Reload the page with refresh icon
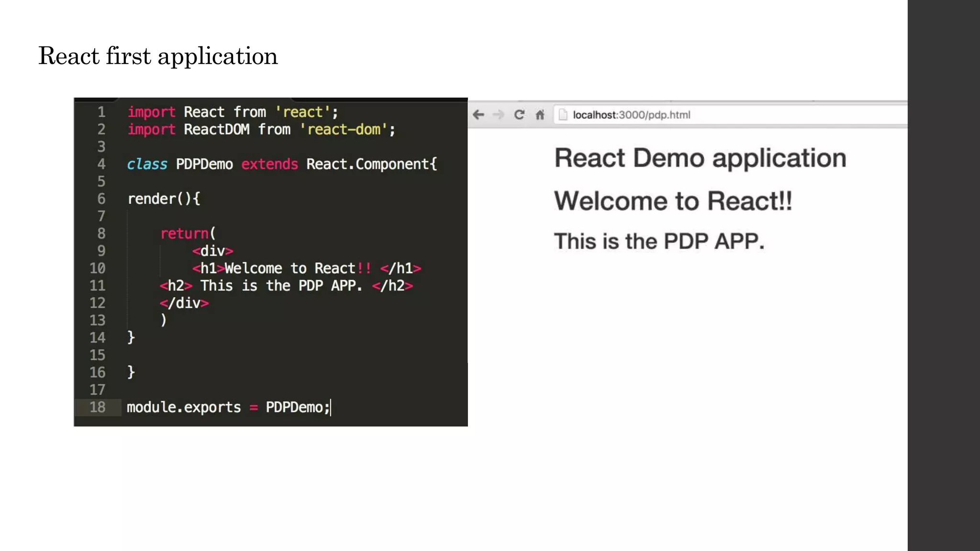Screen dimensions: 980x551 click(x=519, y=115)
